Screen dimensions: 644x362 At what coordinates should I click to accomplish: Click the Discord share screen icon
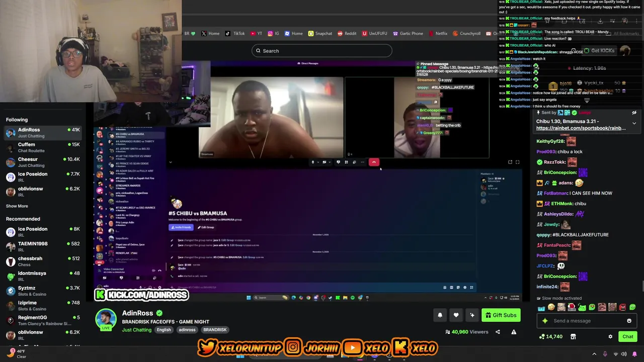coord(338,162)
